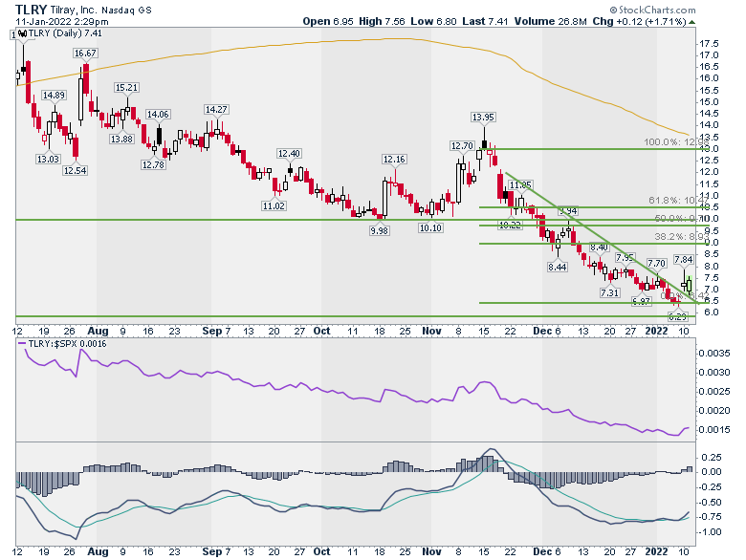Click the Nasdaq GS exchange label
The width and height of the screenshot is (746, 560).
point(124,10)
